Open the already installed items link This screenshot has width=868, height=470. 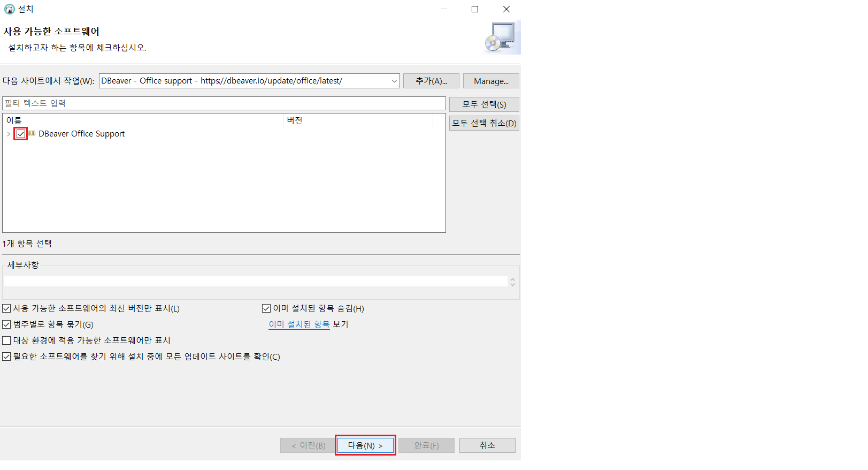click(x=299, y=324)
